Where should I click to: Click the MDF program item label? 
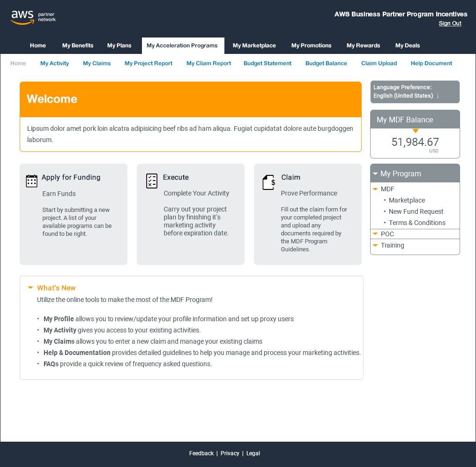pyautogui.click(x=387, y=189)
